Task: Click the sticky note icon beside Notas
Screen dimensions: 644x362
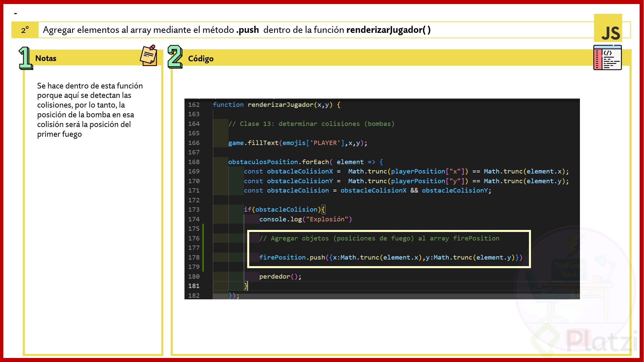Action: tap(149, 55)
